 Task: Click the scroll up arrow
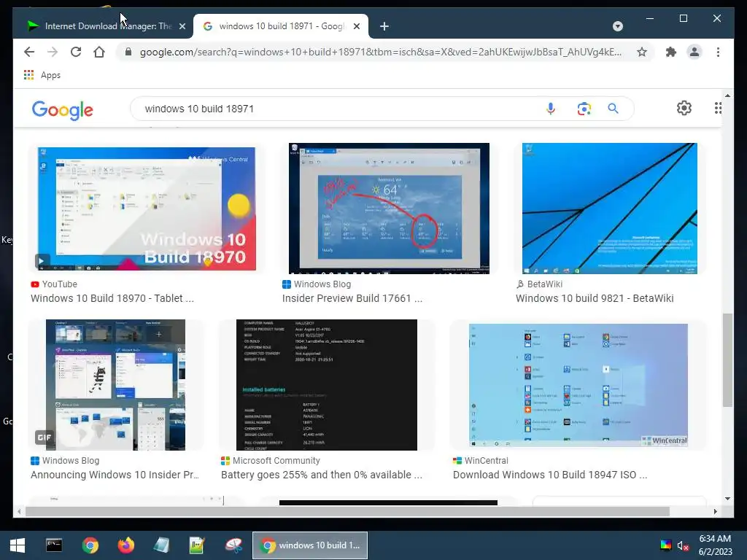coord(727,96)
